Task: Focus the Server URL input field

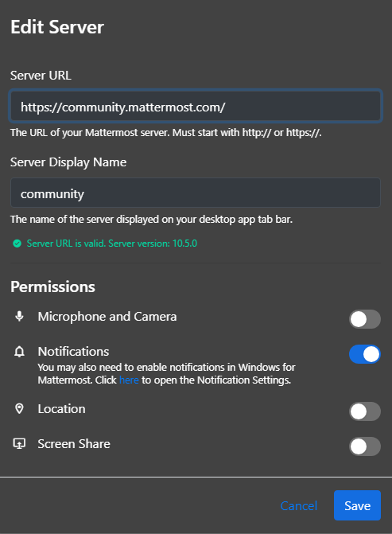Action: 196,107
